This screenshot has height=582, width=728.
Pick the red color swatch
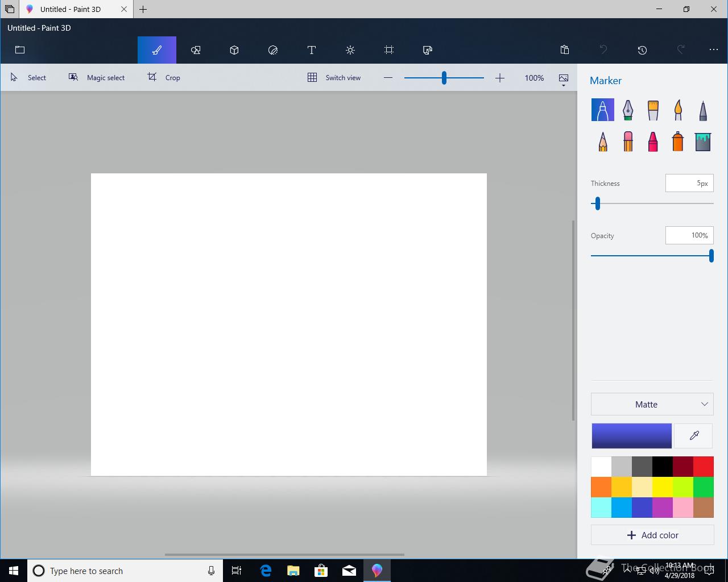(x=704, y=467)
